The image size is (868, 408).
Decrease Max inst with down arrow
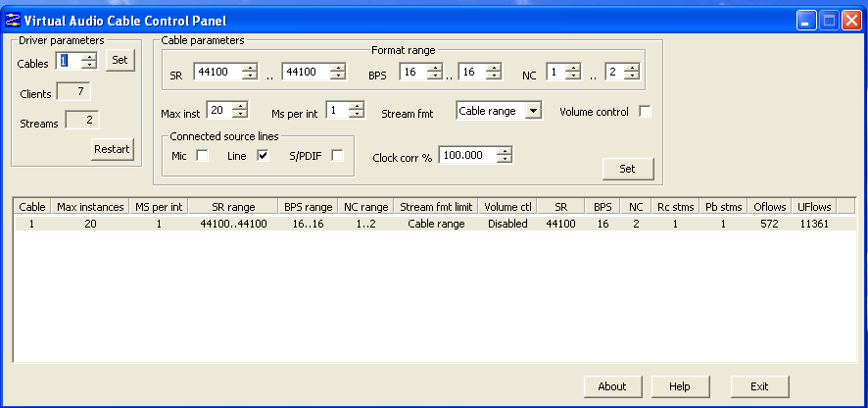[240, 114]
